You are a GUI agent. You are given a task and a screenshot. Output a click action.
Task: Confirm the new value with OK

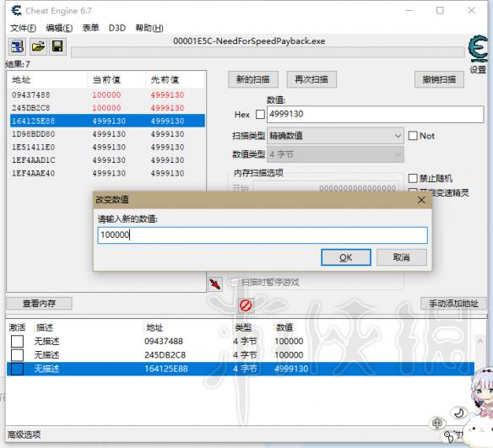(x=346, y=257)
